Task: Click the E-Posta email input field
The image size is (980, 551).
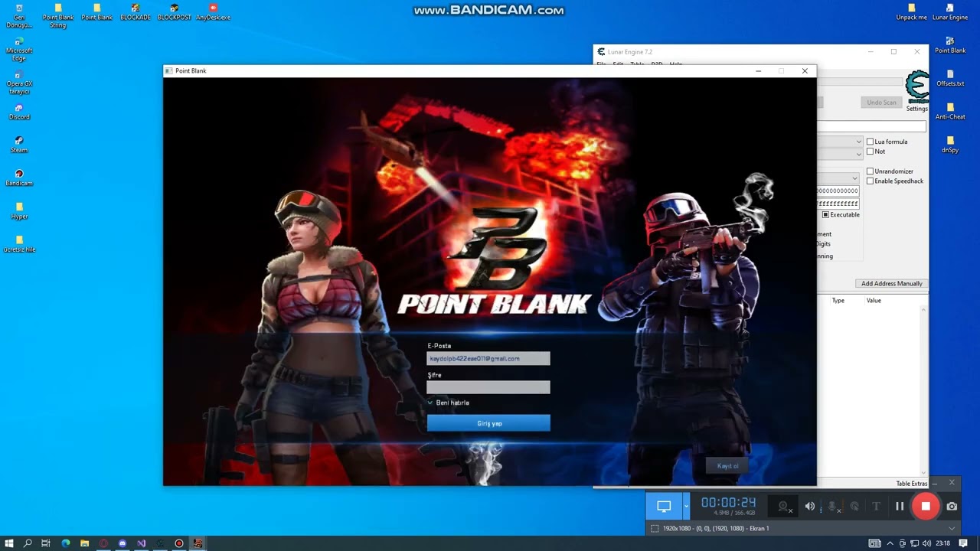Action: (488, 358)
